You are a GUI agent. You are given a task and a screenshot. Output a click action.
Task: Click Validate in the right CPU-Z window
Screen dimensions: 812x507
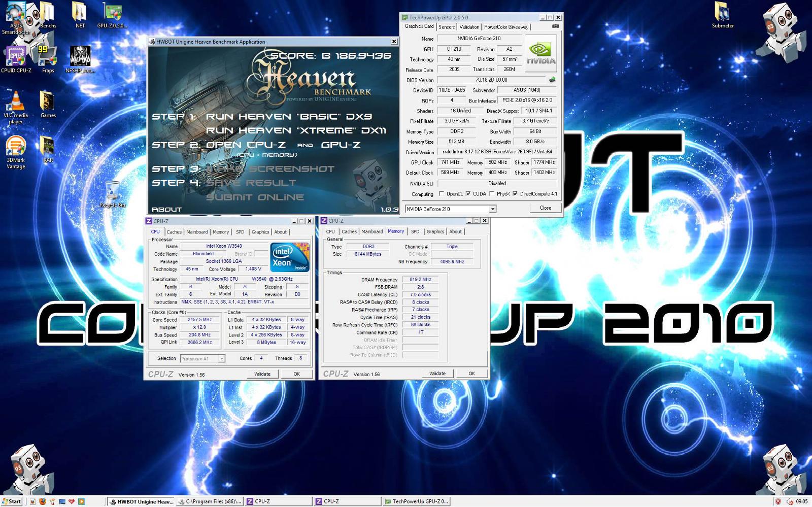pyautogui.click(x=437, y=373)
